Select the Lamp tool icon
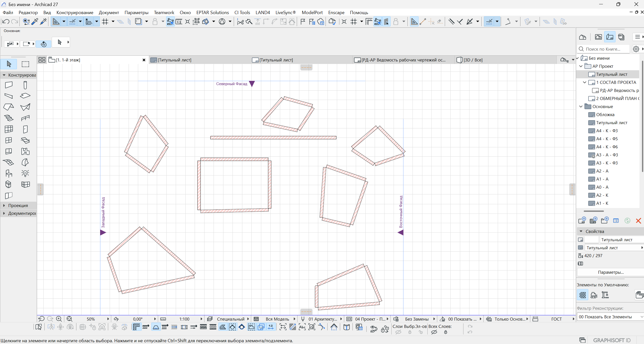Screen dimensions: 644x344 (25, 173)
